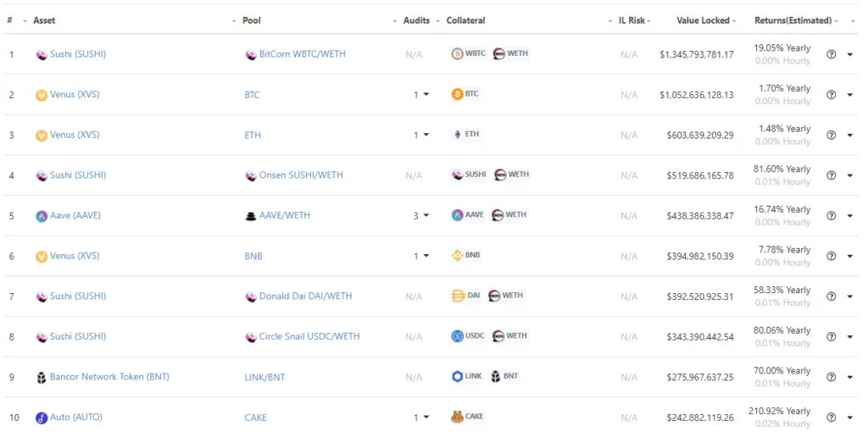Sort table by Value Locked column

[x=703, y=20]
